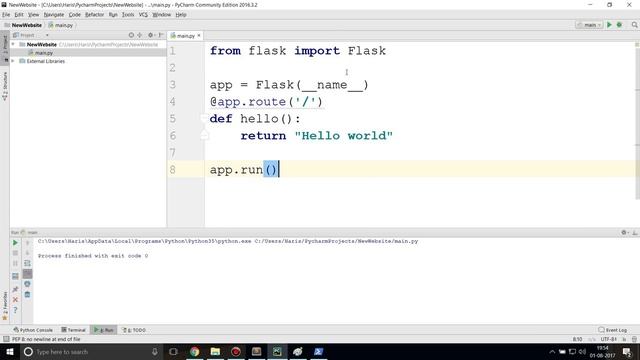Toggle scroll-to-end icon in Run console
Viewport: 640px width, 360px height.
pos(27,274)
